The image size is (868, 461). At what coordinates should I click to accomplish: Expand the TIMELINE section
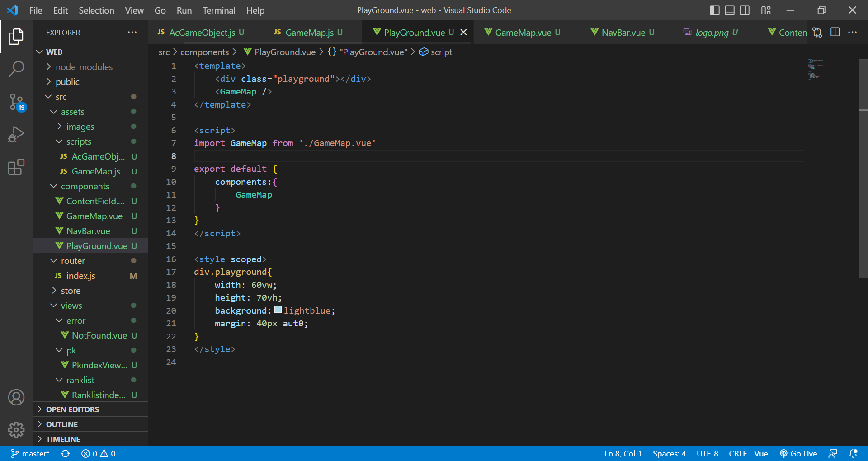pos(90,439)
